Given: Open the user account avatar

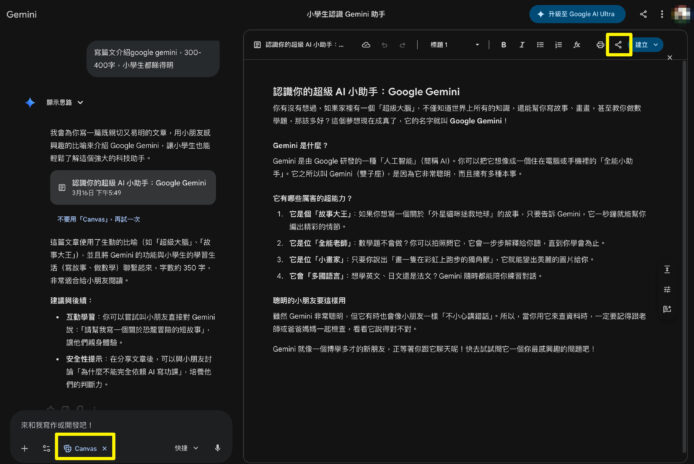Looking at the screenshot, I should point(682,14).
